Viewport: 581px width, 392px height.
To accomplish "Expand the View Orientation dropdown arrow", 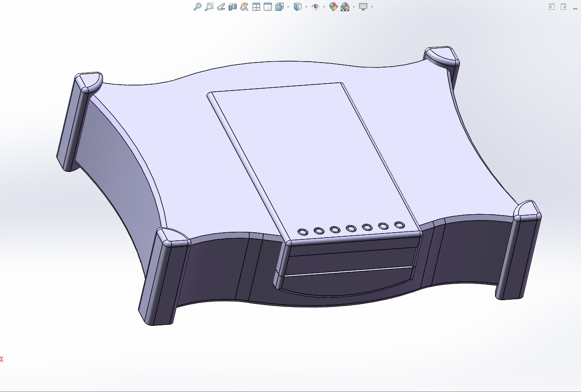I will [288, 7].
